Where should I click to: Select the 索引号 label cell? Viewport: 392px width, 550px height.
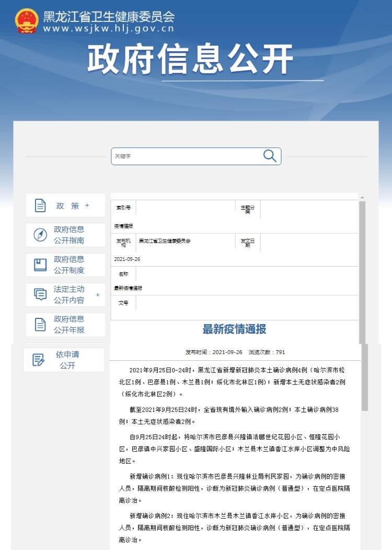coord(123,208)
